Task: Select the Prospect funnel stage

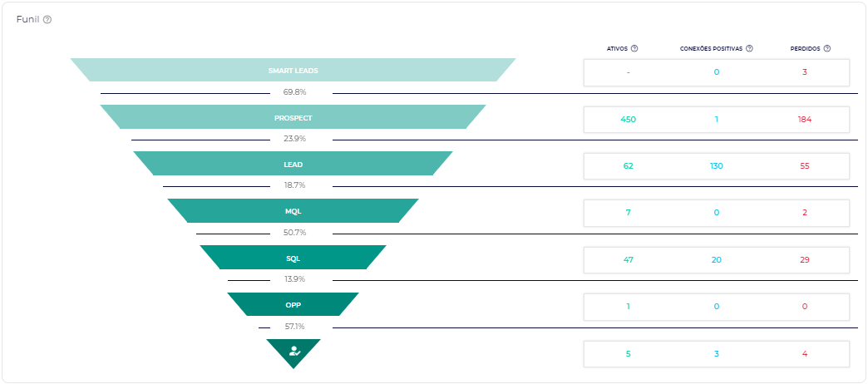Action: 293,118
